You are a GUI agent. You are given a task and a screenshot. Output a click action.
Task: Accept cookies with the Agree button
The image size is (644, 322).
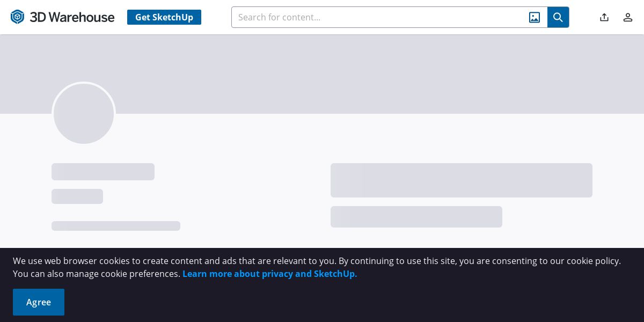click(x=39, y=302)
